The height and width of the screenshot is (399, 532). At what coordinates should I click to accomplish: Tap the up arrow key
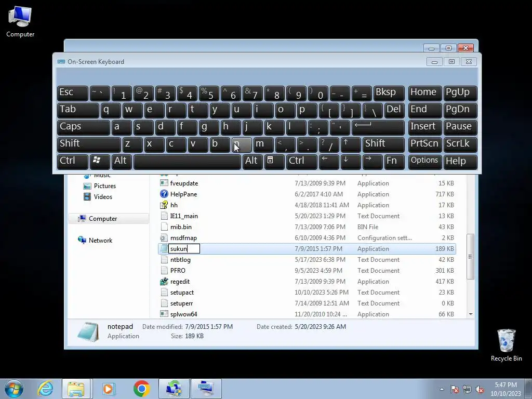(351, 144)
